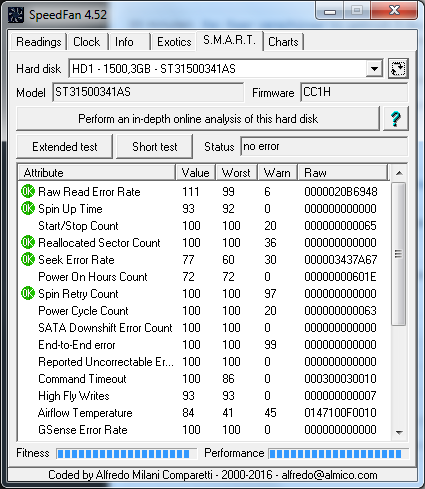Click the Fitness progress bar
Image resolution: width=425 pixels, height=489 pixels.
point(127,454)
